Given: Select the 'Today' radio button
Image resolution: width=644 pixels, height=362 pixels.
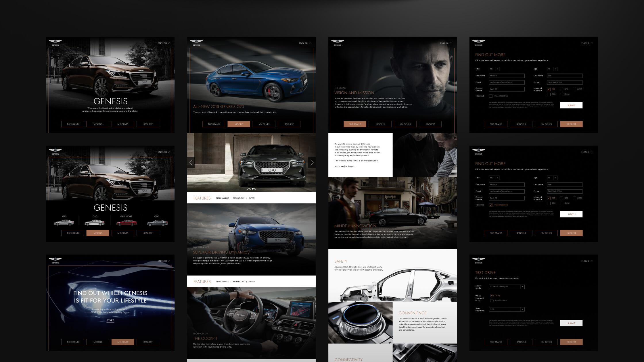Looking at the screenshot, I should [492, 295].
